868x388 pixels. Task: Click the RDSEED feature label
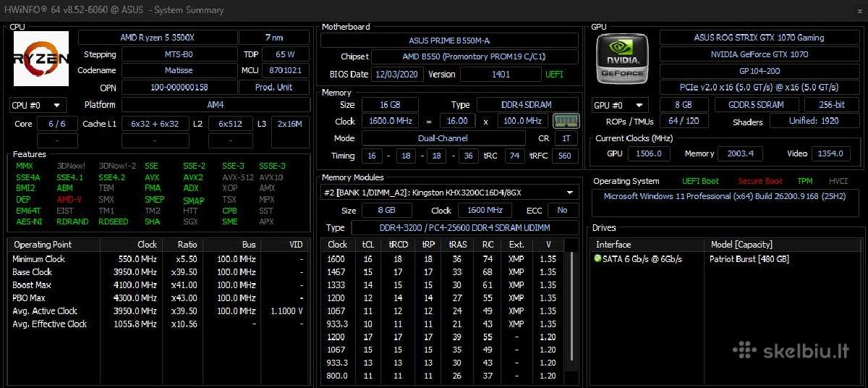114,222
